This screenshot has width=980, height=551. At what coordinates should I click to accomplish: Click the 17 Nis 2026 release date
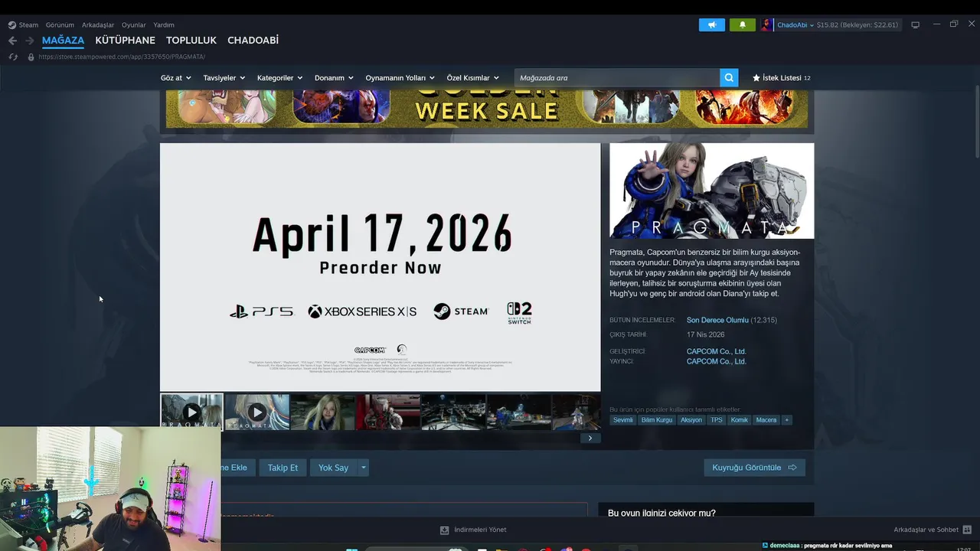705,334
